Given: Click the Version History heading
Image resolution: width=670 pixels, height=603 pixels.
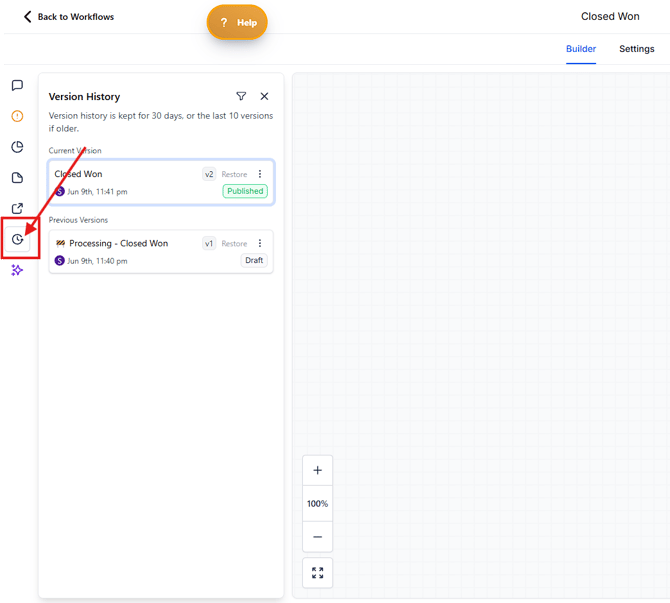Looking at the screenshot, I should pos(84,97).
